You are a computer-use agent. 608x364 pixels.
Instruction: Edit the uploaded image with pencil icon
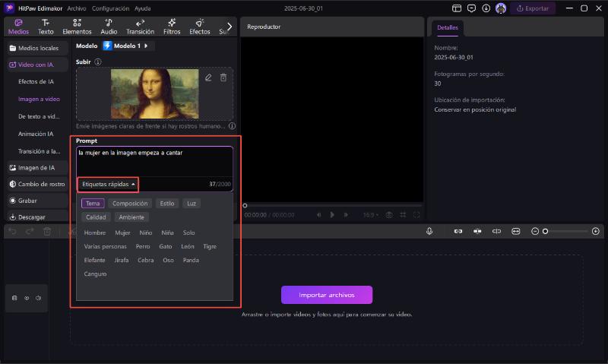click(208, 78)
